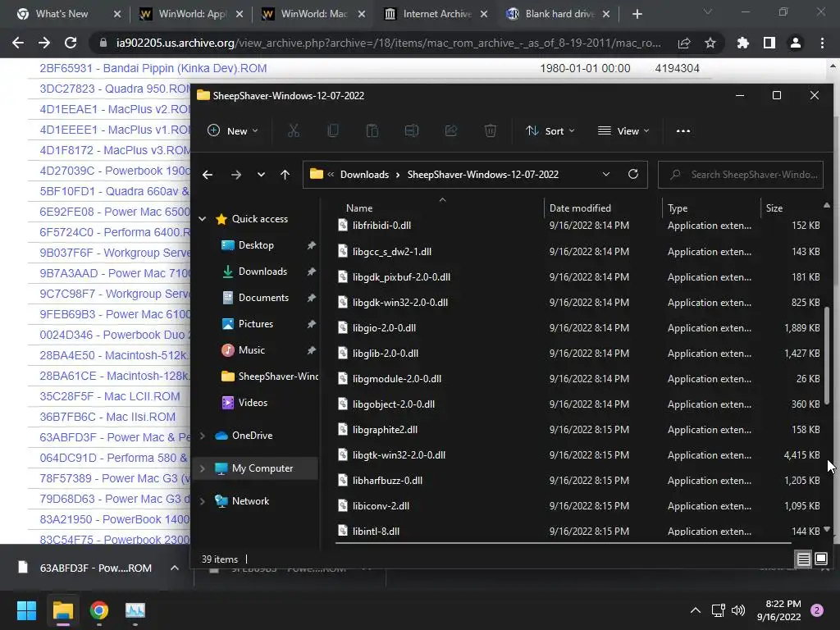840x630 pixels.
Task: Bookmark this page with the star icon
Action: (x=710, y=43)
